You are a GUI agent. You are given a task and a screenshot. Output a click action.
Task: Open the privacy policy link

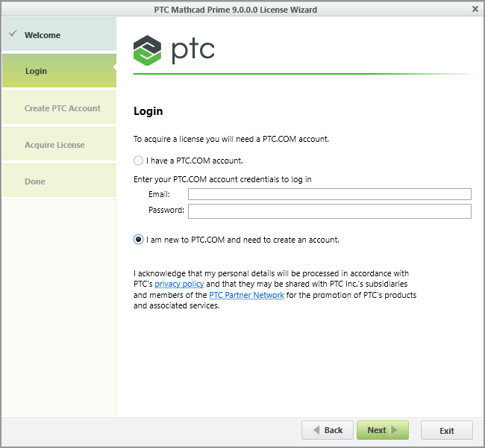pyautogui.click(x=179, y=284)
